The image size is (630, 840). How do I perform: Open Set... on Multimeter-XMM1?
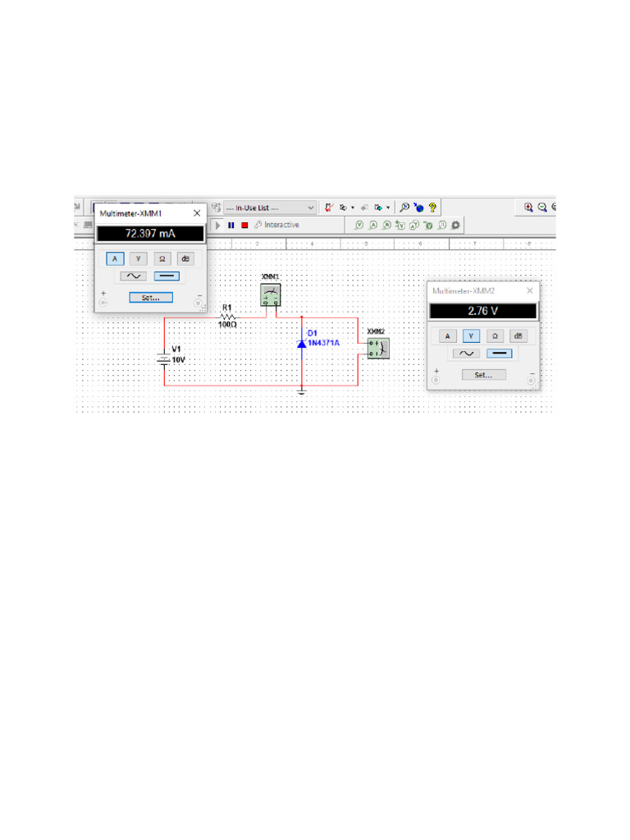(151, 298)
